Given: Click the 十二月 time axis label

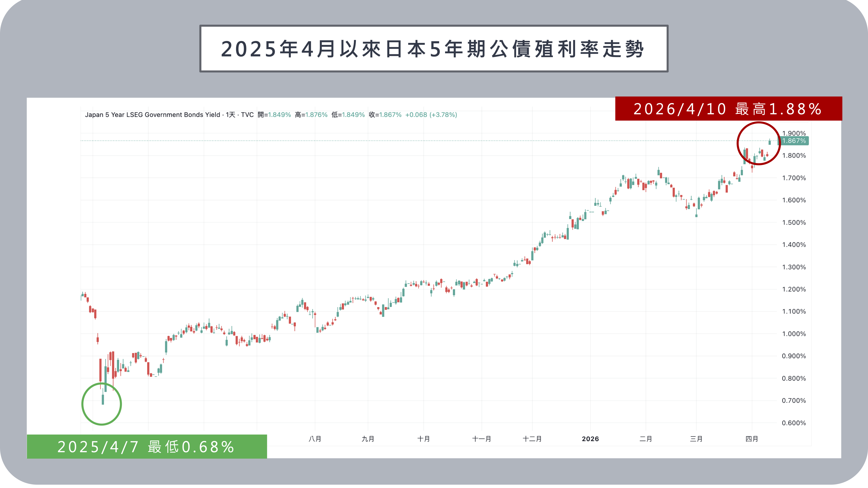Looking at the screenshot, I should (532, 439).
